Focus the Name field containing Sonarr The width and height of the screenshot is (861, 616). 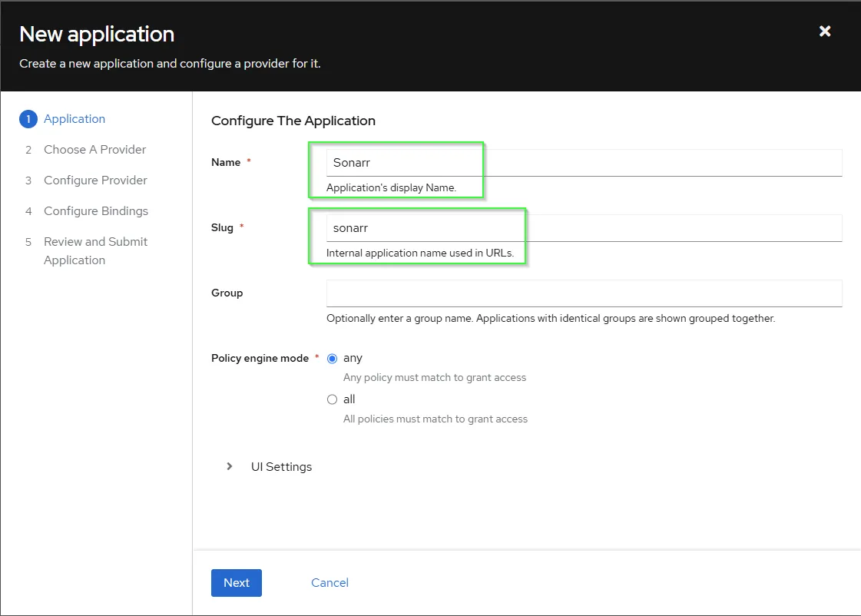coord(584,163)
